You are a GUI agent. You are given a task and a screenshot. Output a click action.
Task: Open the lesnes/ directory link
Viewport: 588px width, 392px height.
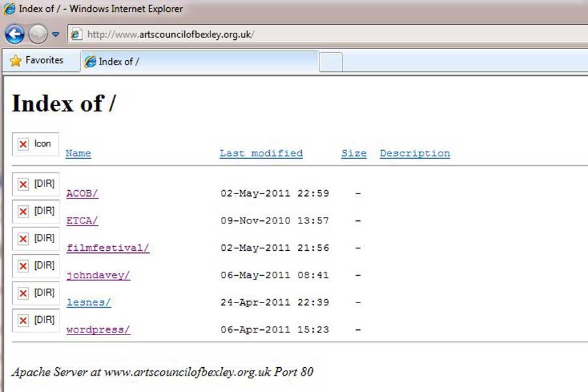[x=89, y=303]
